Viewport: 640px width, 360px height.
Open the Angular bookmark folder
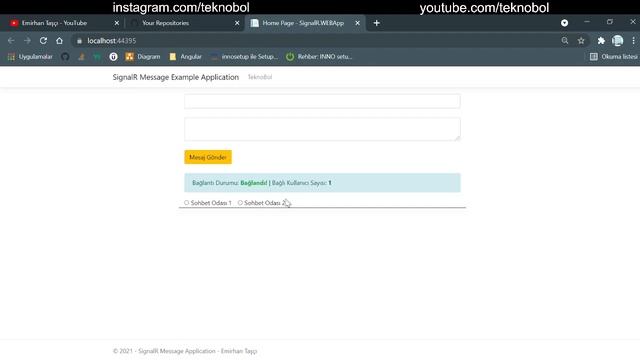tap(185, 57)
